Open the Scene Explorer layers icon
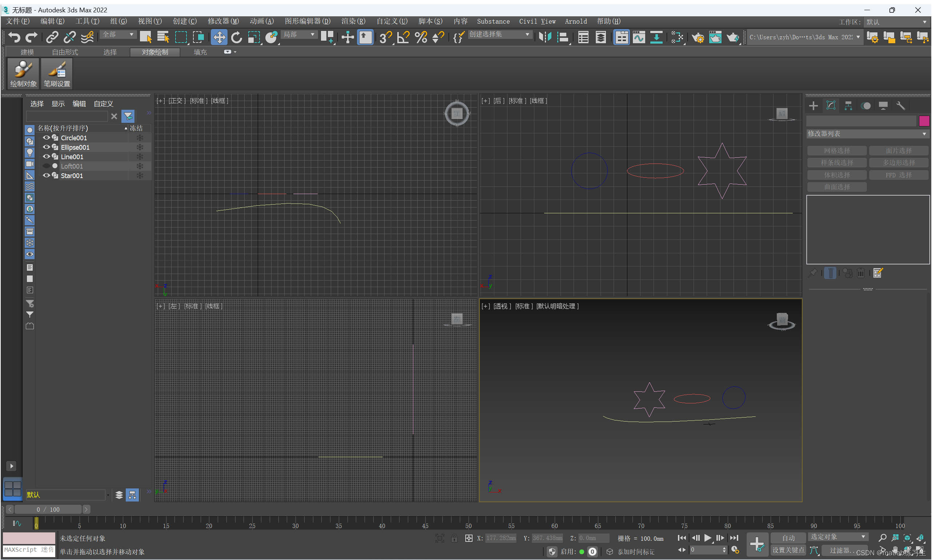 click(601, 37)
